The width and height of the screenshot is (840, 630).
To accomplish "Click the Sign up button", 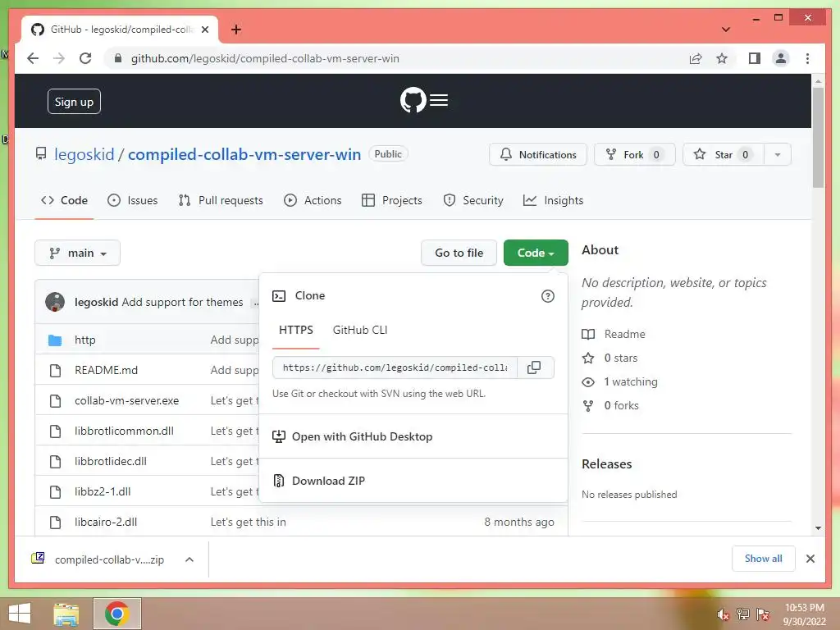I will click(74, 102).
